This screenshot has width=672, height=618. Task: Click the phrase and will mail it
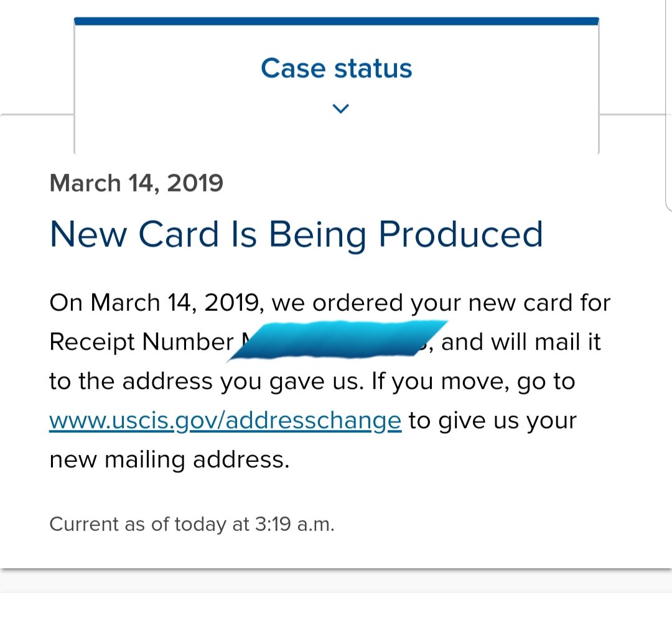click(521, 342)
